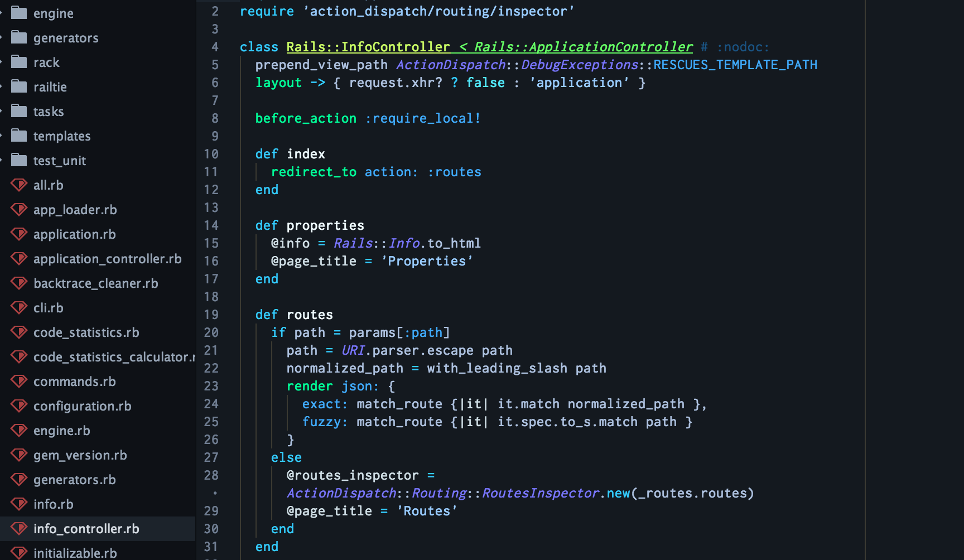The width and height of the screenshot is (964, 560).
Task: Click the ruby icon beside info_controller.rb
Action: [19, 528]
